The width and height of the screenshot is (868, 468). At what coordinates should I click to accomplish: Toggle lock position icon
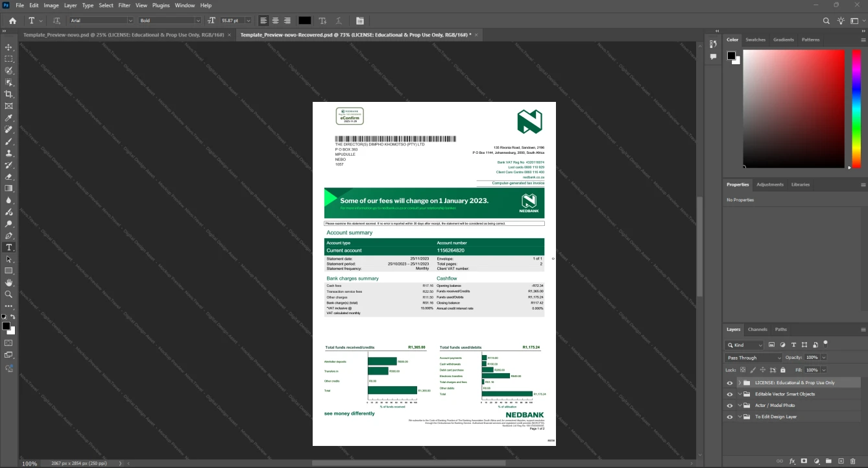[x=762, y=370]
